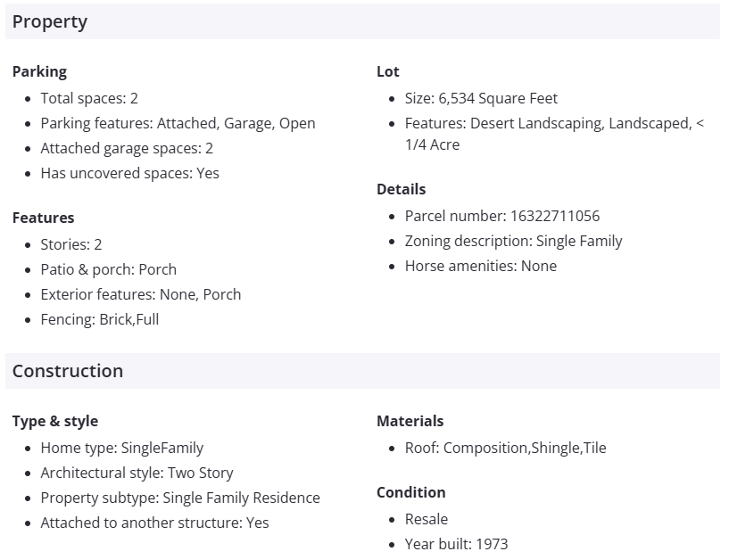729x560 pixels.
Task: Click the Property subtype: Single Family Residence line
Action: click(x=180, y=498)
